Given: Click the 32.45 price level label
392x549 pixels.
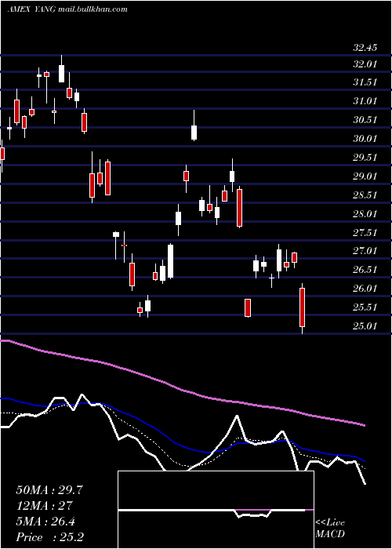Looking at the screenshot, I should (365, 48).
